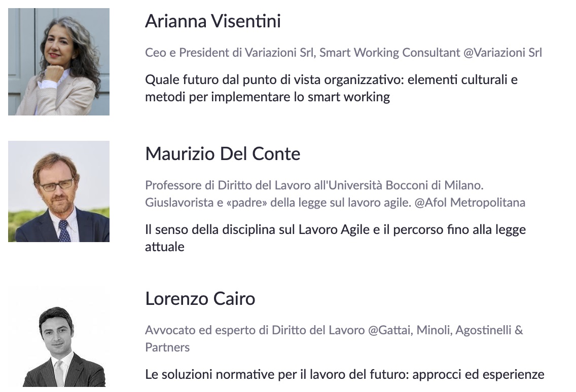The width and height of the screenshot is (576, 392).
Task: Click 'metodi per implementare lo smart working'
Action: 267,97
